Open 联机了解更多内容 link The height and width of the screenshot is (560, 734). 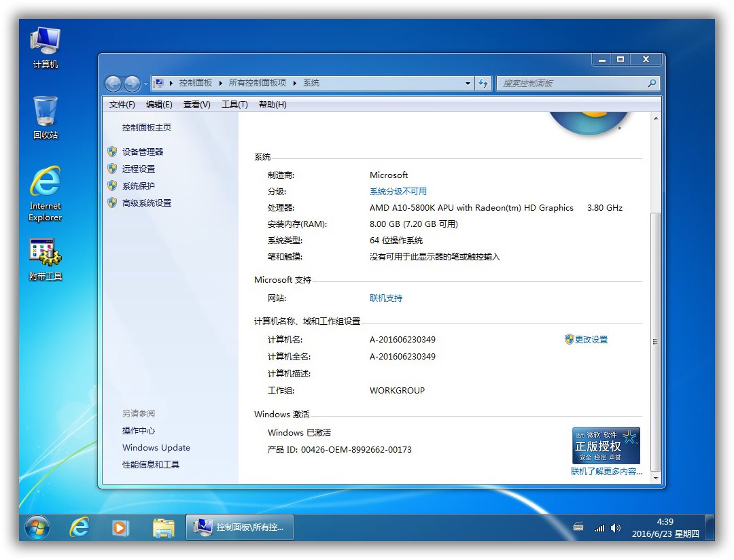[x=606, y=472]
